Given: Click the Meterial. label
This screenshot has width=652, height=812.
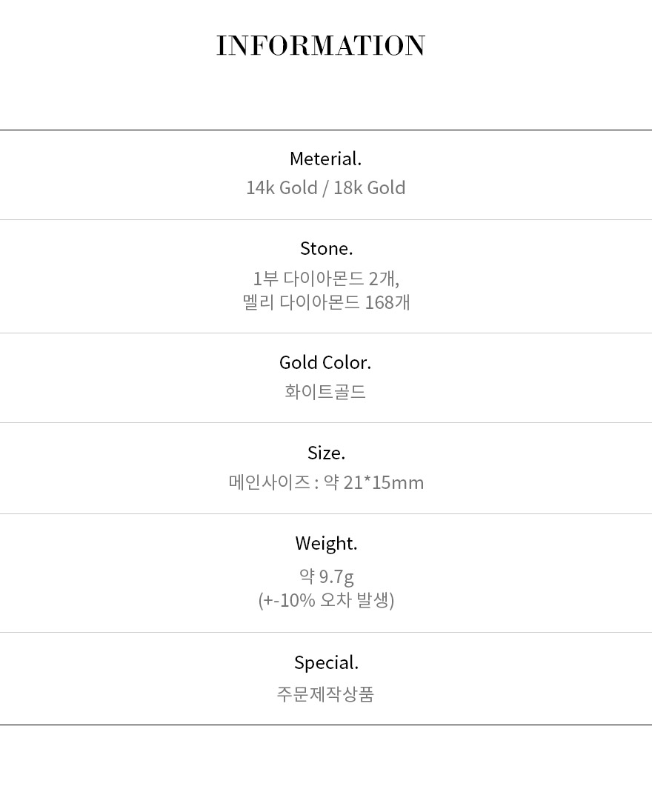Looking at the screenshot, I should pyautogui.click(x=325, y=159).
